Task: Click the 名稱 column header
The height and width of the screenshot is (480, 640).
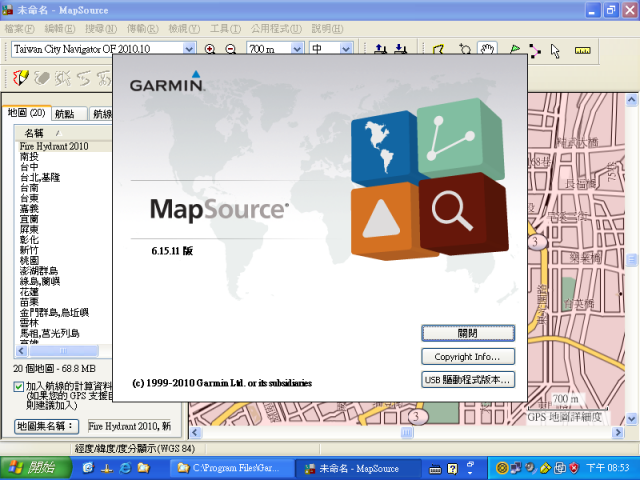Action: coord(63,133)
